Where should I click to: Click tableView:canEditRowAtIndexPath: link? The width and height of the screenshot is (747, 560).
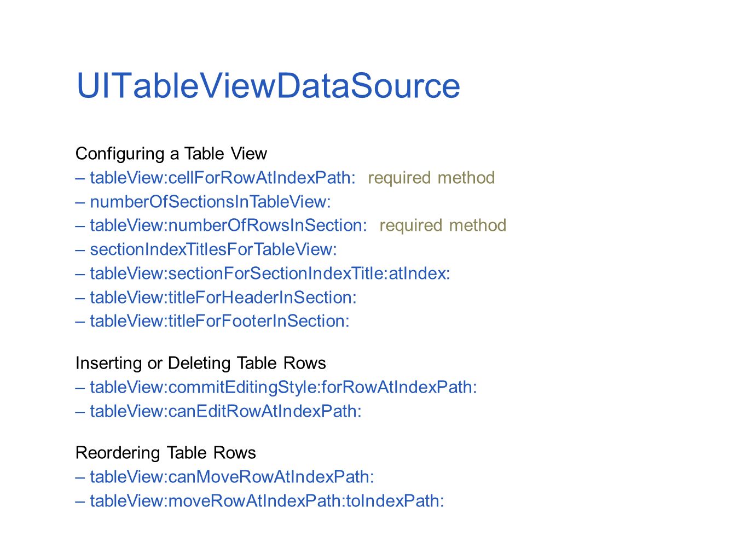tap(226, 411)
